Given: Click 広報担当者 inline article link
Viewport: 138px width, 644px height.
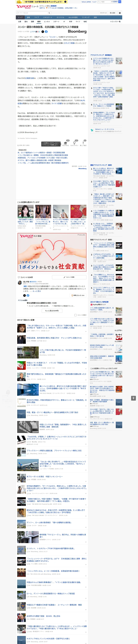Looking at the screenshot, I should [x=29, y=78].
